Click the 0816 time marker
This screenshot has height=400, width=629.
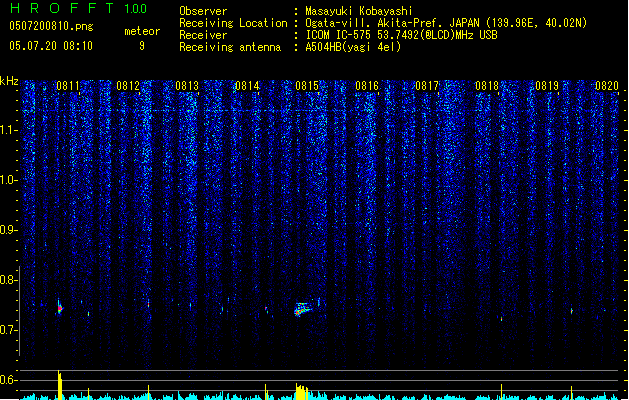(367, 86)
